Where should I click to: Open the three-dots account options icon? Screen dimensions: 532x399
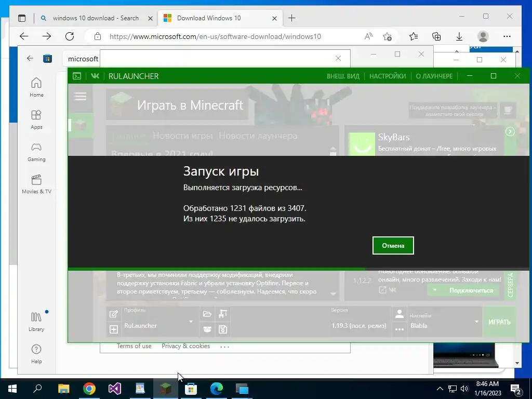click(x=400, y=329)
